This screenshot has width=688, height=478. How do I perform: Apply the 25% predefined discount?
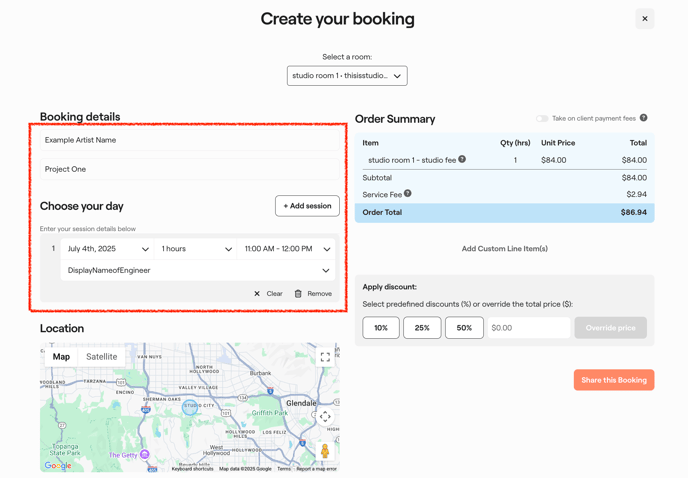click(x=422, y=328)
